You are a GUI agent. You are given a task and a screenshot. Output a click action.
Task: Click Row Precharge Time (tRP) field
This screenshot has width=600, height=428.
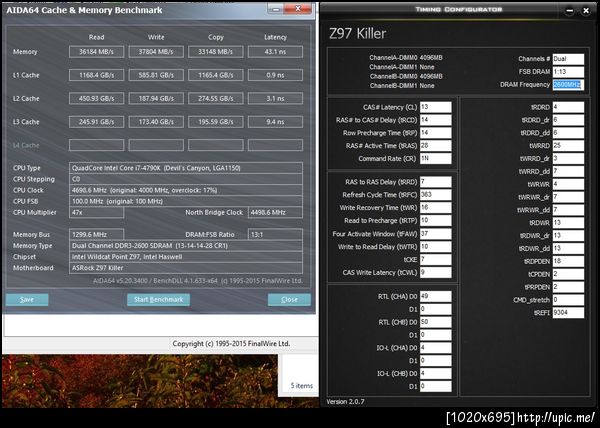(435, 133)
